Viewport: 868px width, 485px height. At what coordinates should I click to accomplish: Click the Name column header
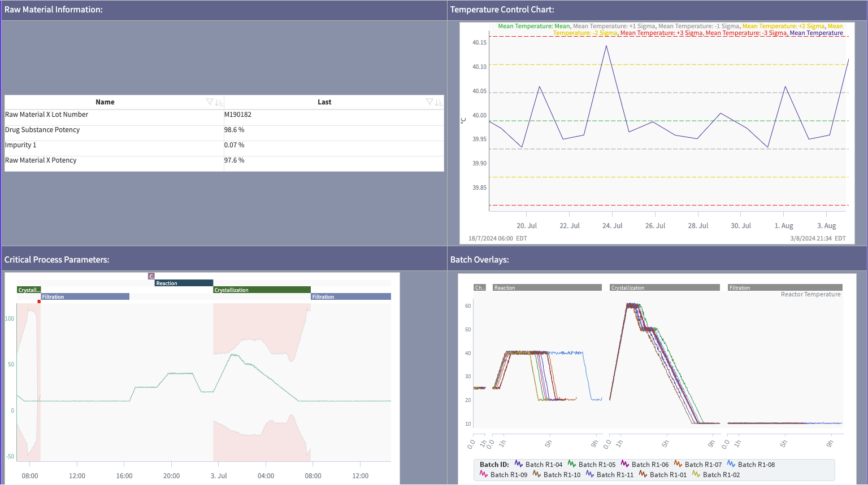(x=105, y=102)
